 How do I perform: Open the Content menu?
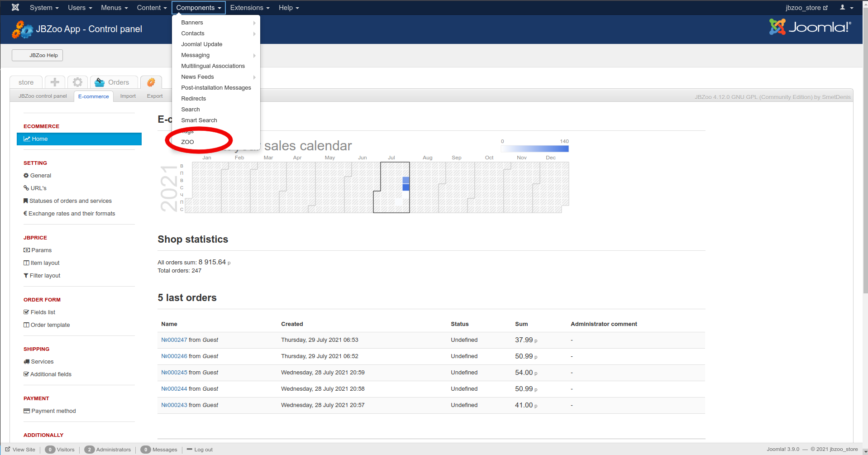click(152, 8)
